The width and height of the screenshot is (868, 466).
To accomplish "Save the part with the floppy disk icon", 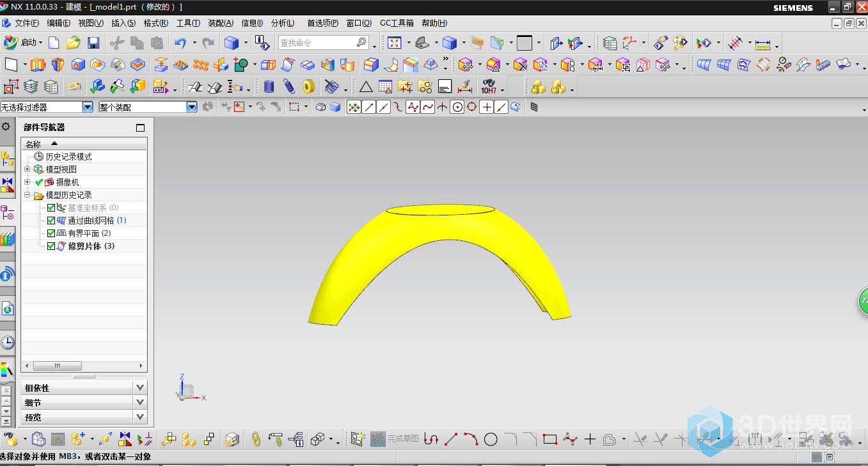I will 93,43.
